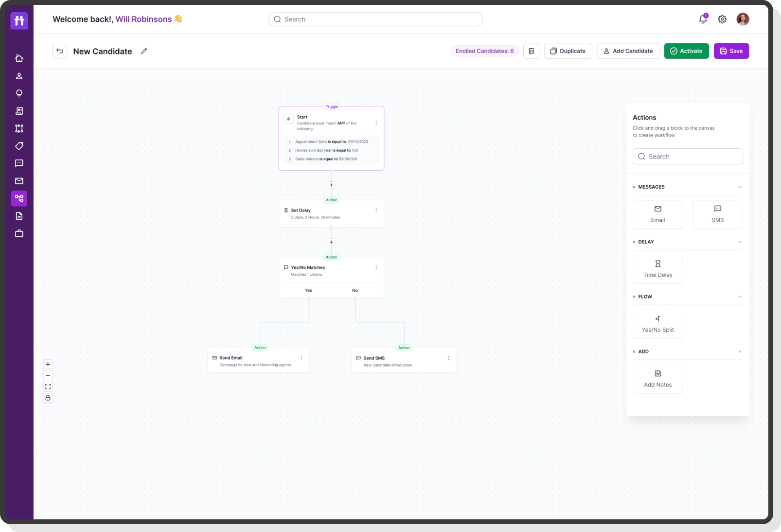Open the chat messages sidebar icon
This screenshot has width=781, height=532.
(x=19, y=163)
